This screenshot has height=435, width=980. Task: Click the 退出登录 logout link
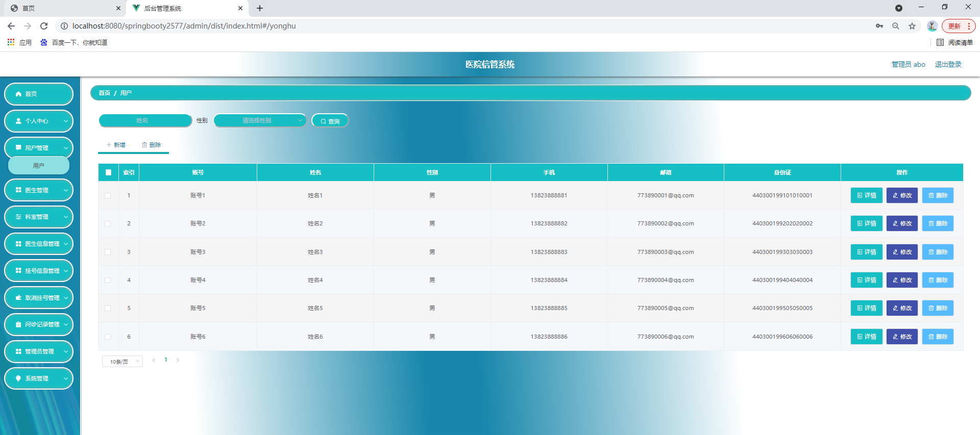[948, 64]
